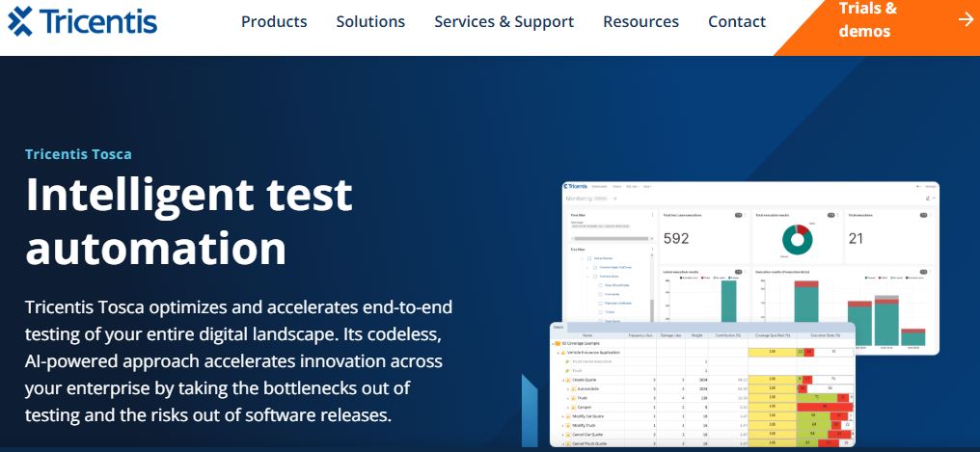Click the 592 total value in dashboard image

[675, 238]
